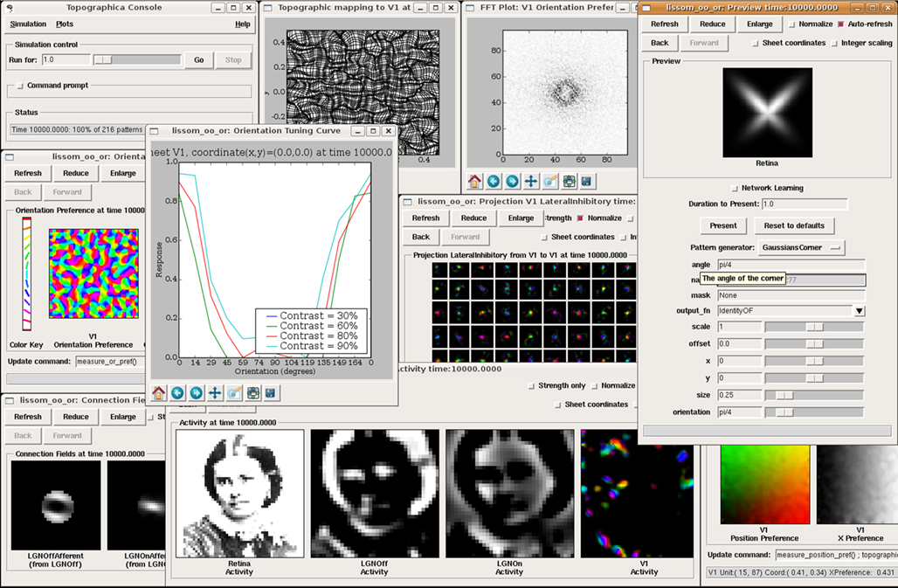
Task: Click Home icon in FFT Plot toolbar
Action: (474, 182)
